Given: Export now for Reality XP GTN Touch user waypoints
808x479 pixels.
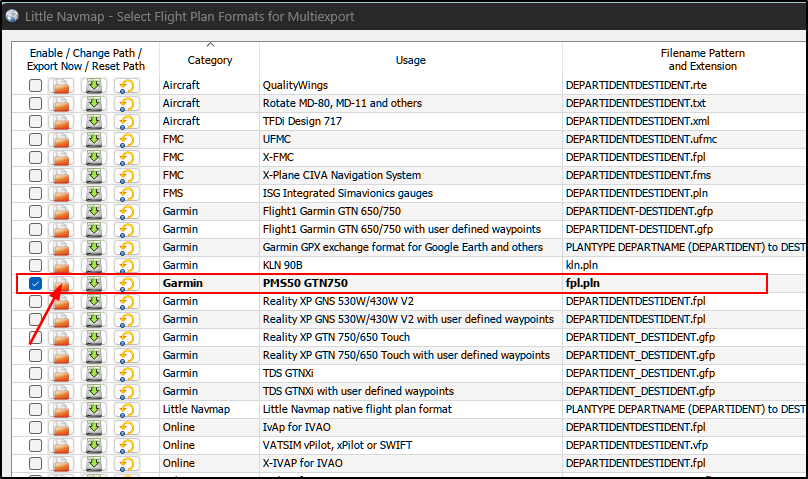Looking at the screenshot, I should 94,355.
